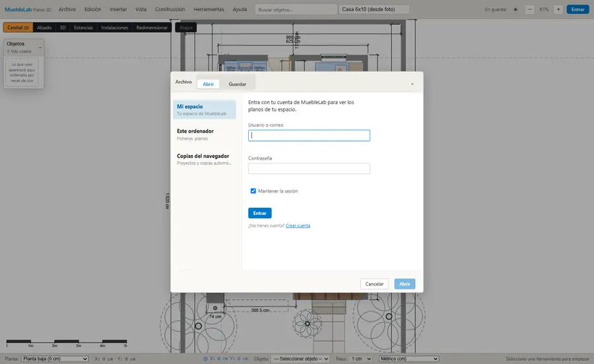Open the Estancias tab

coord(83,28)
